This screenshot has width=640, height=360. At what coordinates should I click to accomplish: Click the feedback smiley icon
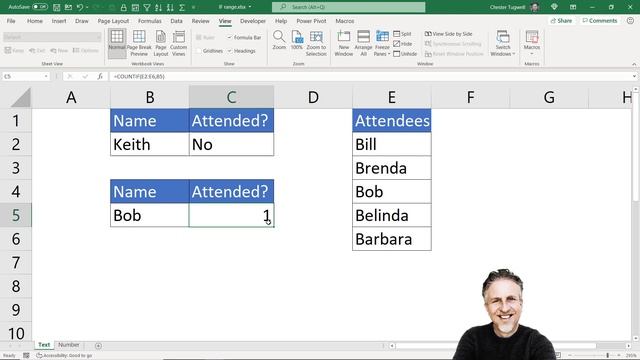(x=630, y=21)
